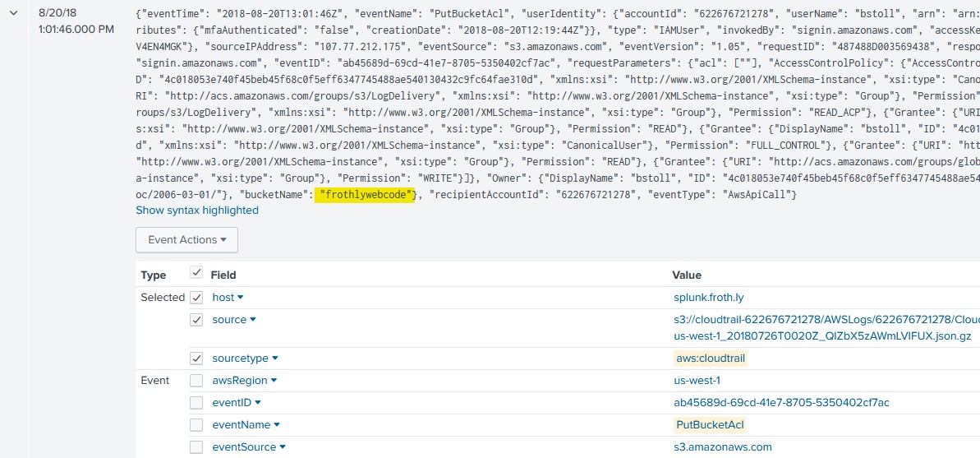This screenshot has width=980, height=458.
Task: Deselect the sourcetype field checkbox
Action: click(196, 359)
